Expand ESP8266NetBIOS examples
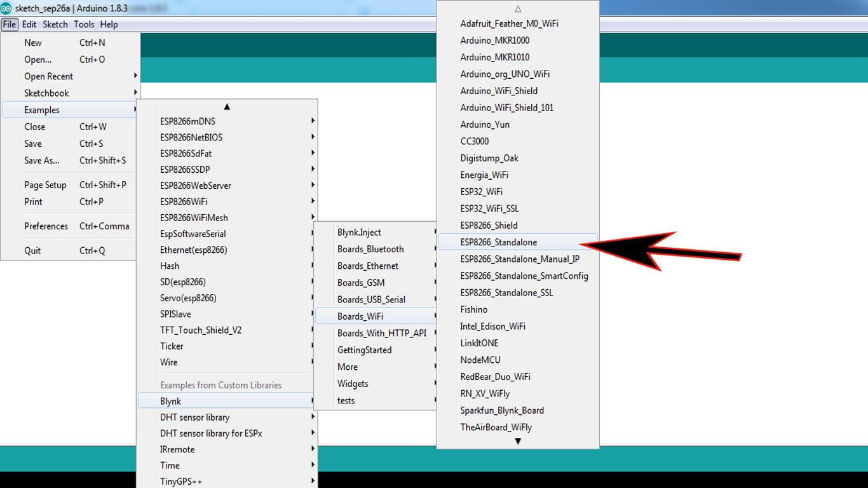 click(227, 137)
